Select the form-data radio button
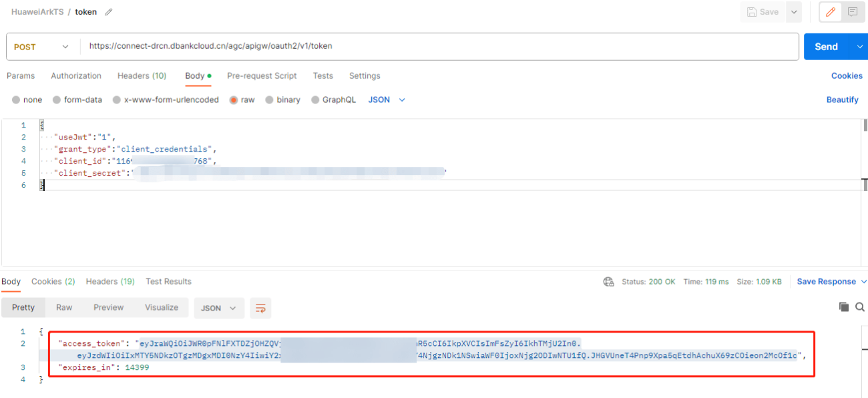The width and height of the screenshot is (868, 398). (57, 99)
